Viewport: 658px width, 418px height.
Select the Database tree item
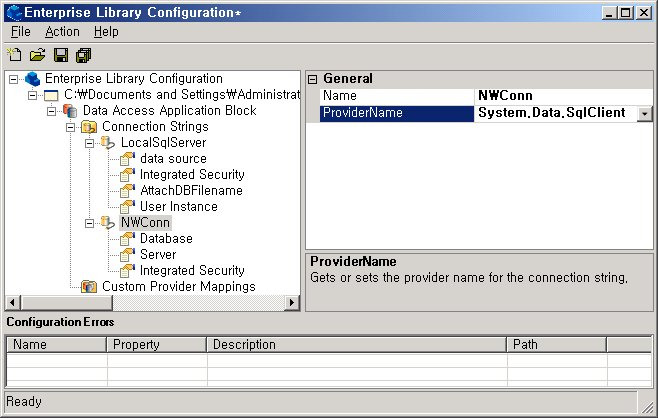click(166, 238)
